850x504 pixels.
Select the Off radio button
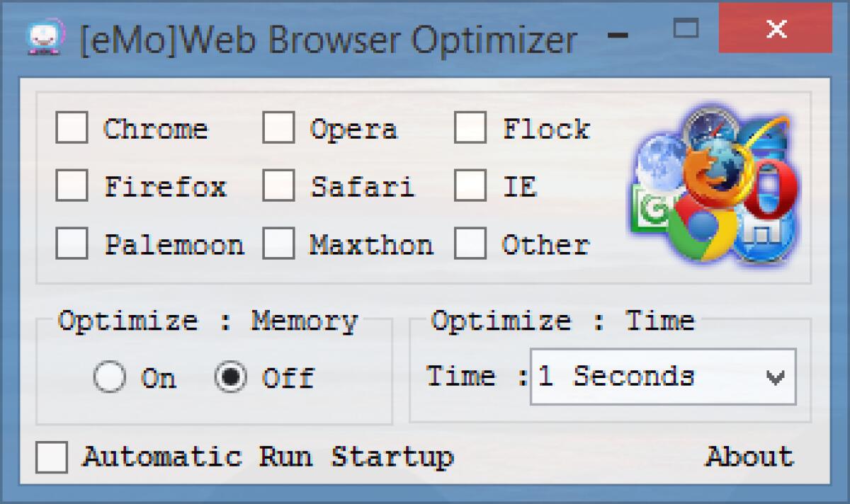click(x=230, y=377)
